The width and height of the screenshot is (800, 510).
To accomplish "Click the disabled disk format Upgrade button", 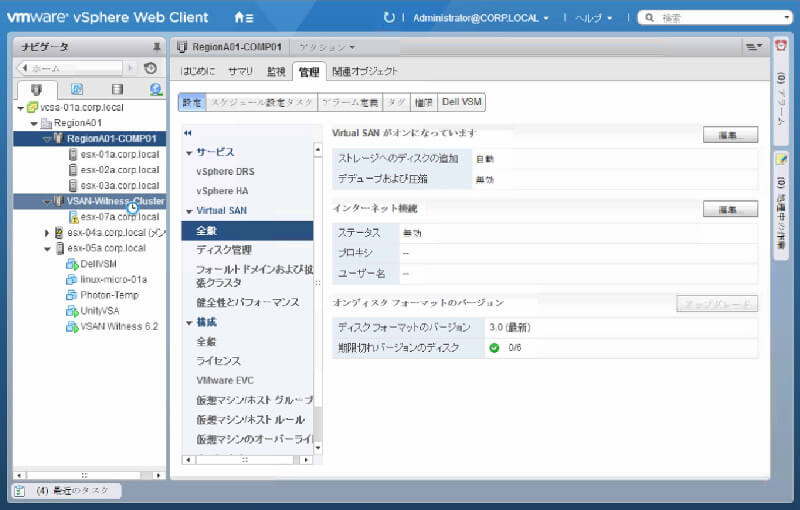I will pos(717,303).
